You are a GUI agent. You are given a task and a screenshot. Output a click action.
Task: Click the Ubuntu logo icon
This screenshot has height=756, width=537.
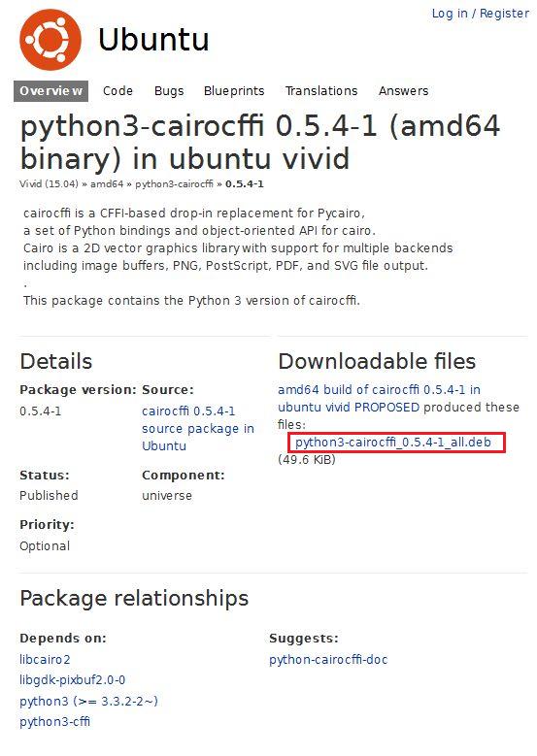(50, 40)
